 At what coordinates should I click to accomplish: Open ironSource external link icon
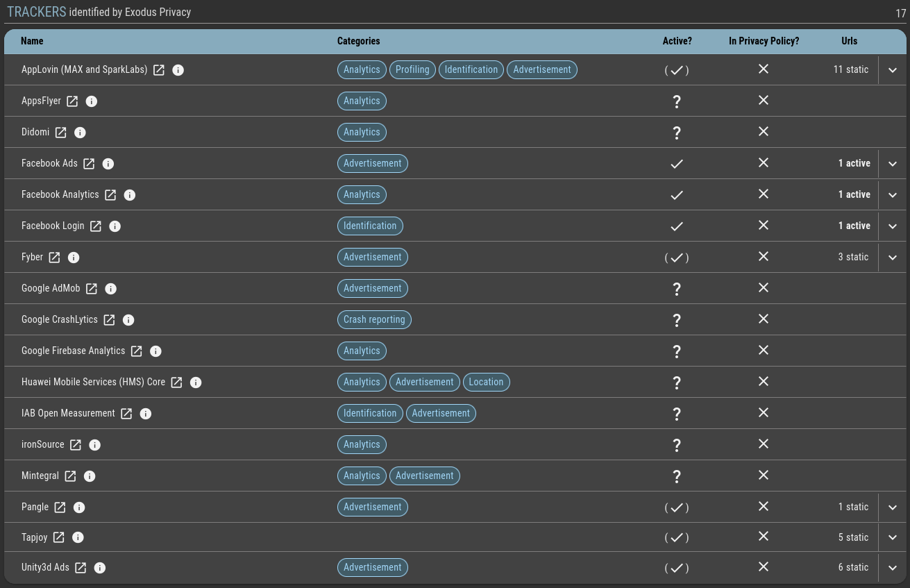(76, 445)
